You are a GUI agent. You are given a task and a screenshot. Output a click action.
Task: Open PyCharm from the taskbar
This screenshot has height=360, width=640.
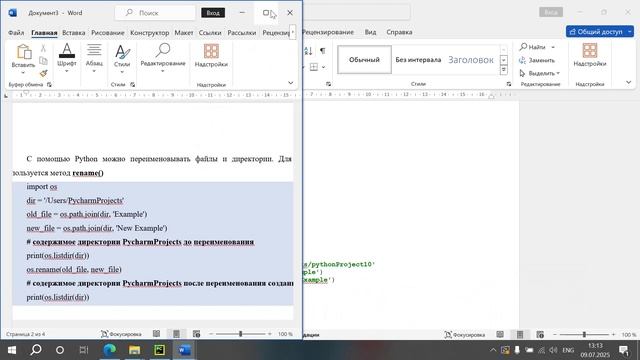click(159, 350)
